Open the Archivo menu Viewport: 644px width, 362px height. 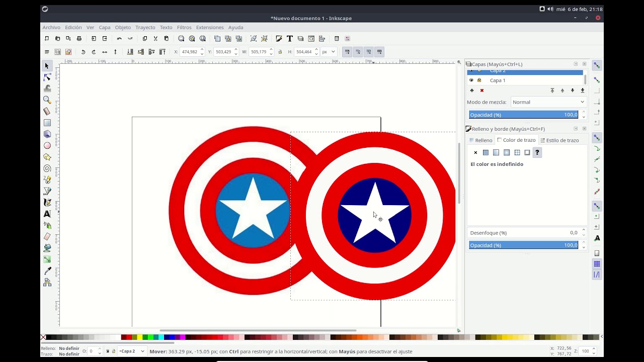(x=51, y=28)
